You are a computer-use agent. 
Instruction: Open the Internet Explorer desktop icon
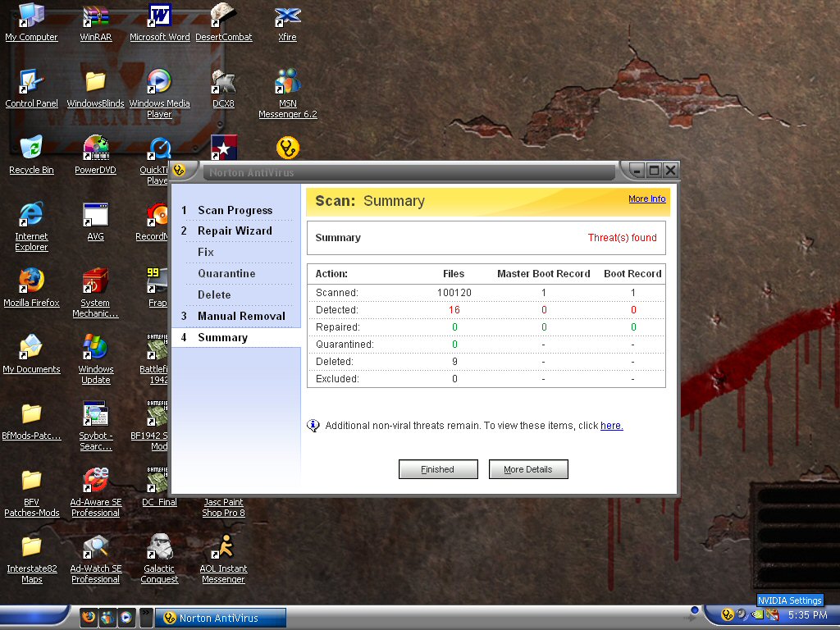click(x=31, y=226)
